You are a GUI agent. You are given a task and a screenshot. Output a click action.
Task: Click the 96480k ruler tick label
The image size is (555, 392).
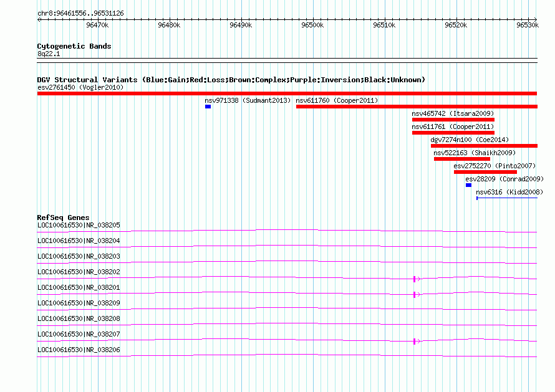point(169,25)
